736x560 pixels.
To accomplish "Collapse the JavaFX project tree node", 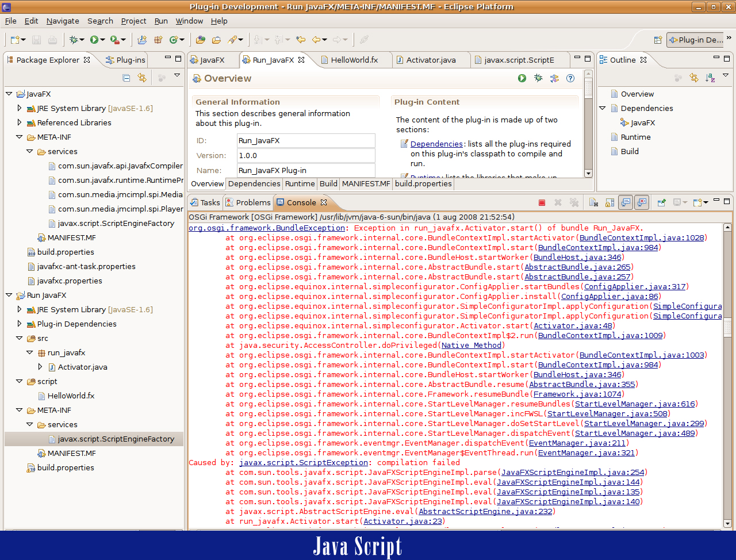I will 9,94.
